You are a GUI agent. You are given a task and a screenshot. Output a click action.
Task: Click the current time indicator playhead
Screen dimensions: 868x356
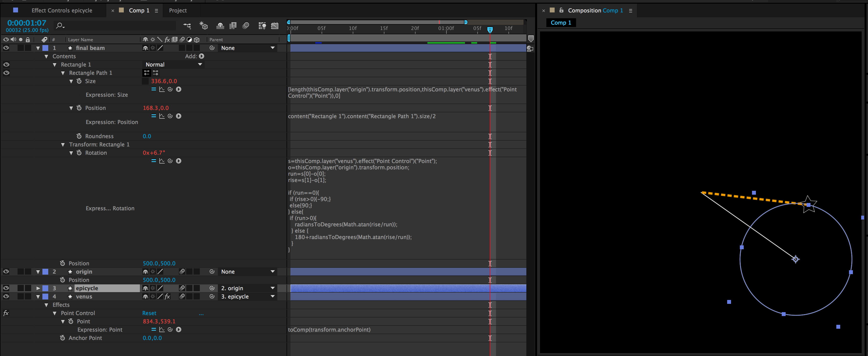(x=490, y=30)
